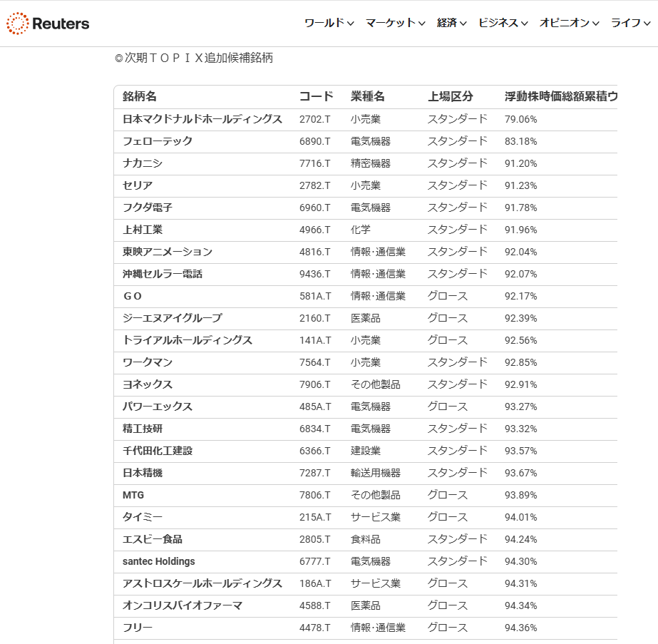
Task: Click 精密機器 in the ナカニシ row
Action: point(371,163)
